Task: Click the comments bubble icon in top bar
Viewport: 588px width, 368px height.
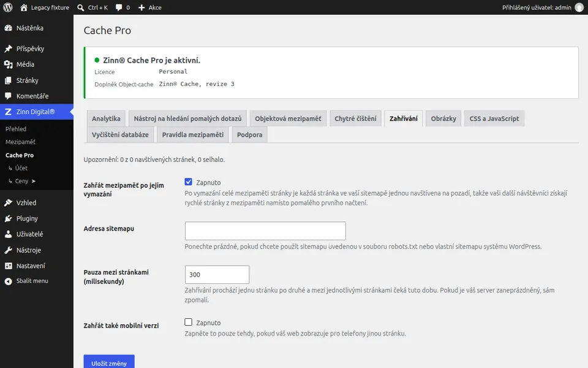Action: pyautogui.click(x=119, y=7)
